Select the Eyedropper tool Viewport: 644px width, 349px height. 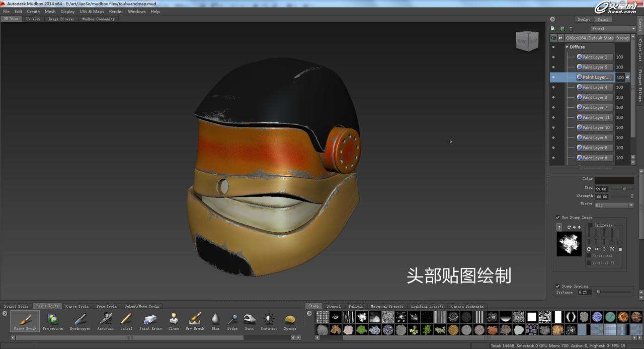click(79, 321)
